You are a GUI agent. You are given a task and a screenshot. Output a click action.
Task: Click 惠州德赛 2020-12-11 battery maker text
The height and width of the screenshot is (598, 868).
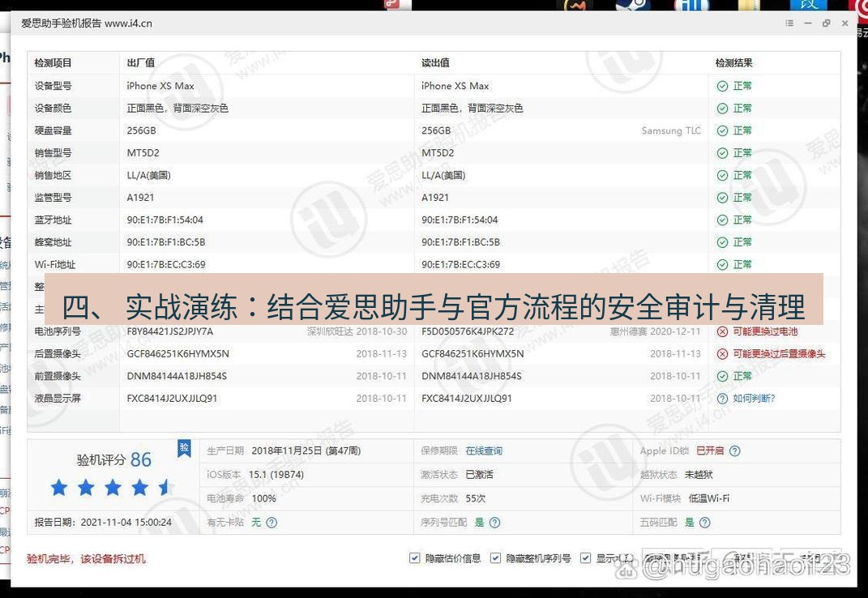click(x=656, y=331)
